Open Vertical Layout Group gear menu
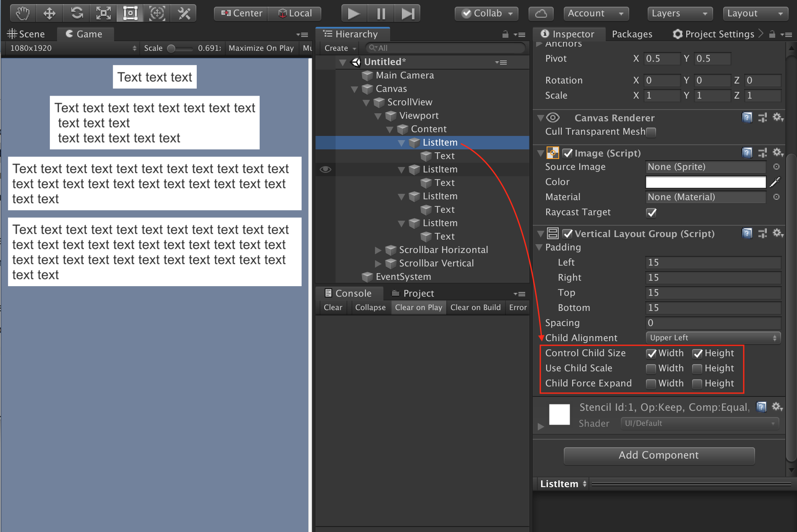 pyautogui.click(x=778, y=233)
